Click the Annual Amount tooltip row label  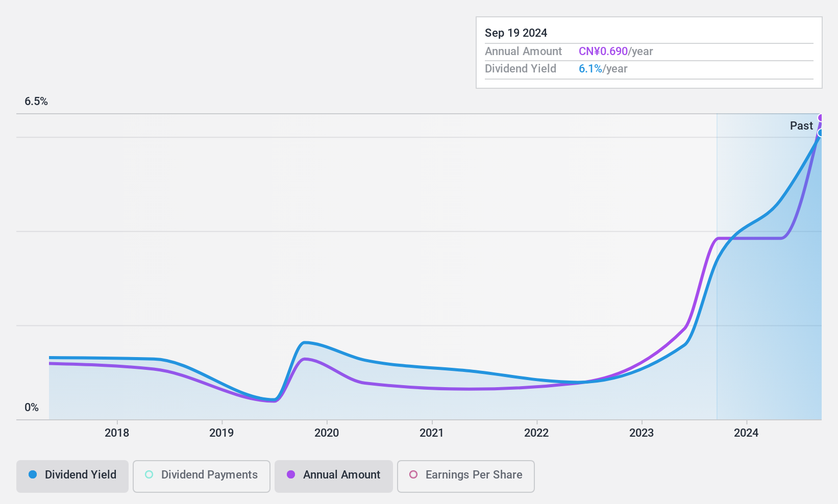pyautogui.click(x=523, y=51)
